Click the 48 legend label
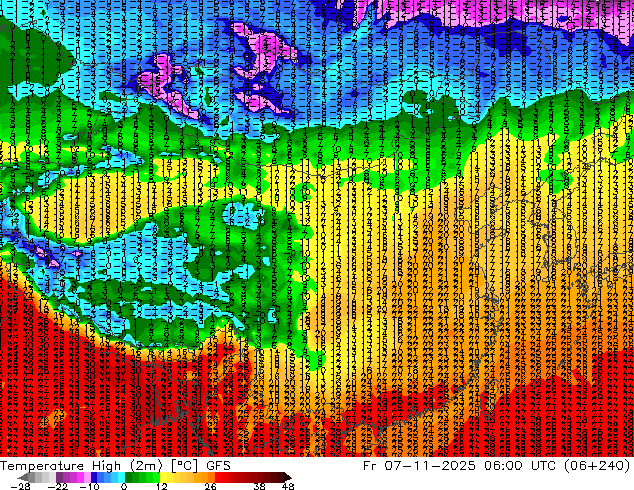The width and height of the screenshot is (634, 490). (288, 486)
